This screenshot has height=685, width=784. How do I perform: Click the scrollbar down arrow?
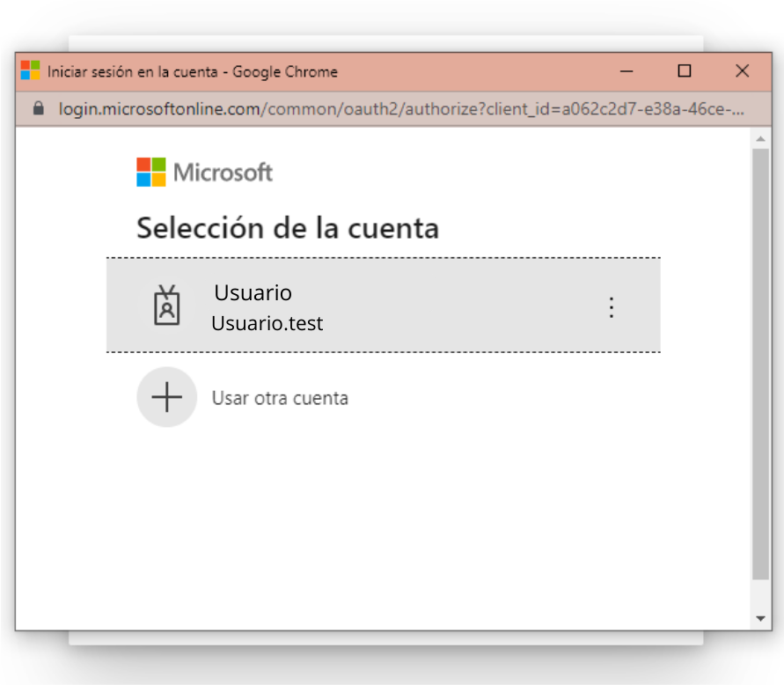pos(760,619)
